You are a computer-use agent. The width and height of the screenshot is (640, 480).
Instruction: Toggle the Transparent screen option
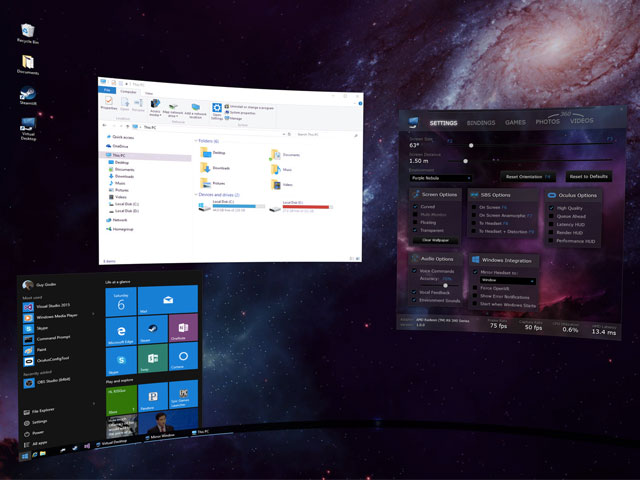click(416, 230)
